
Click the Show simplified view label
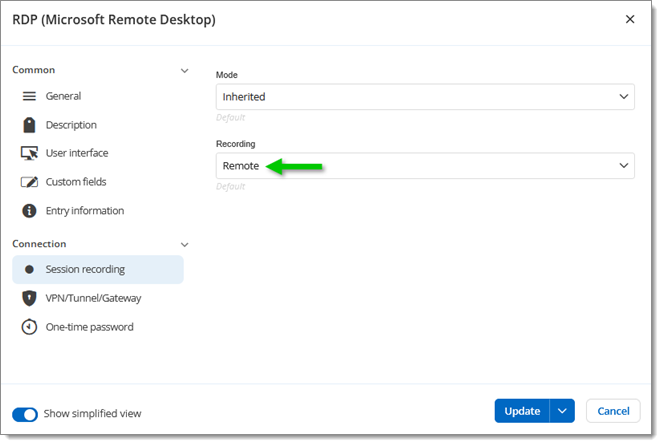(92, 414)
